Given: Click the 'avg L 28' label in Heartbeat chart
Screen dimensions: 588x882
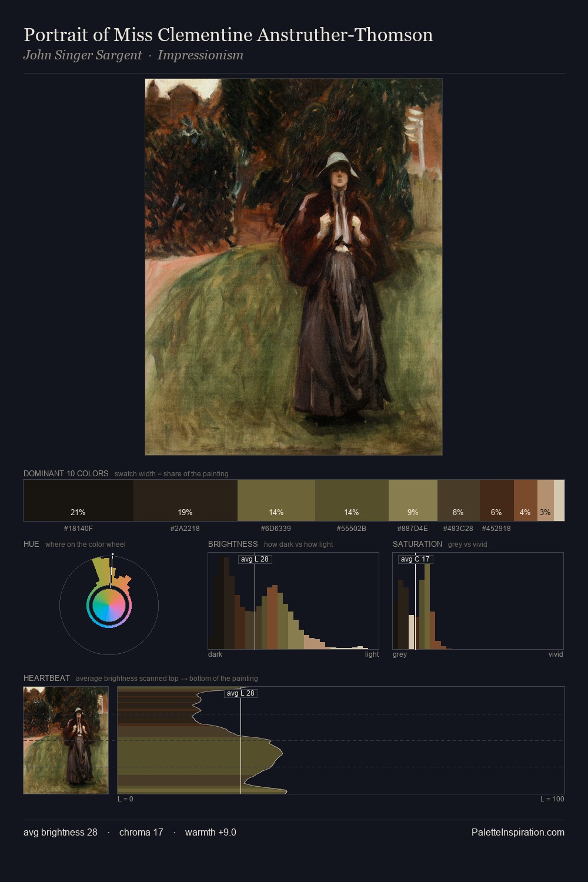Looking at the screenshot, I should [241, 693].
